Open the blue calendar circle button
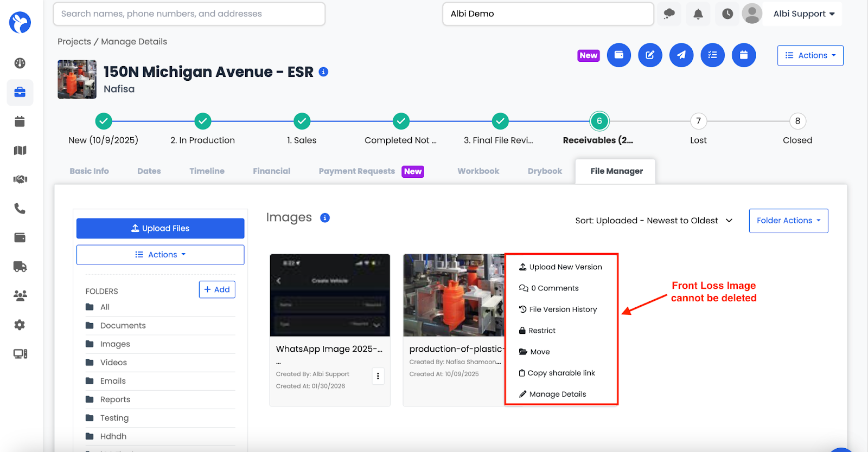 pyautogui.click(x=743, y=55)
